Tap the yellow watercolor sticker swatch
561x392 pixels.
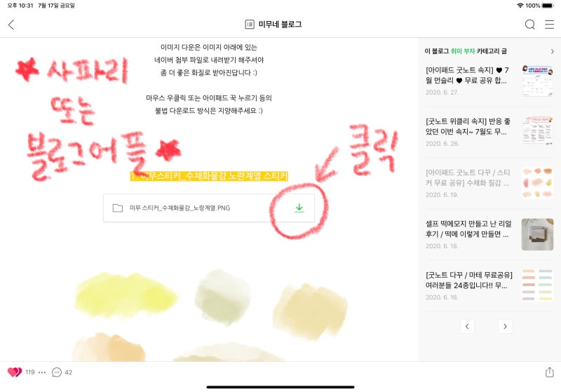click(x=126, y=295)
